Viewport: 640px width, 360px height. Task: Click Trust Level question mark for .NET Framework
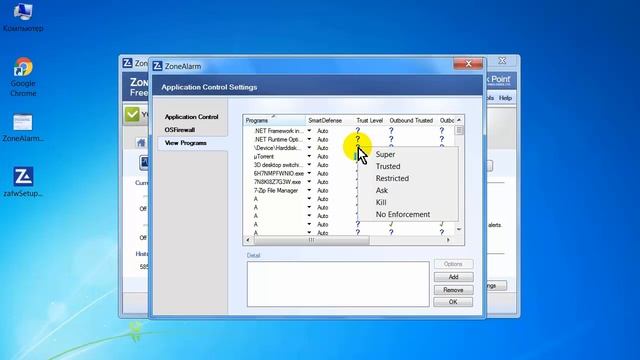pyautogui.click(x=358, y=131)
